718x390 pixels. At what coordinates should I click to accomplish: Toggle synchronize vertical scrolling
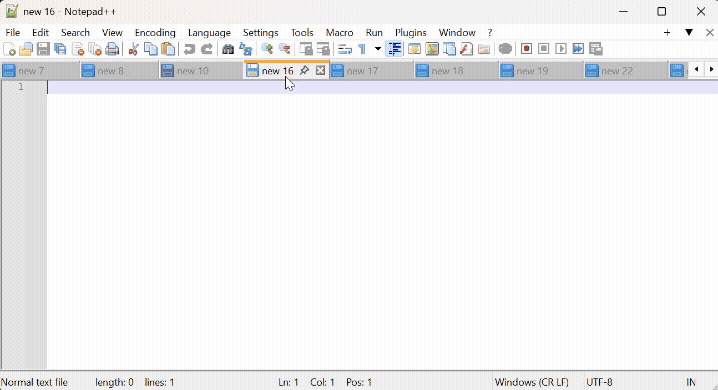305,49
